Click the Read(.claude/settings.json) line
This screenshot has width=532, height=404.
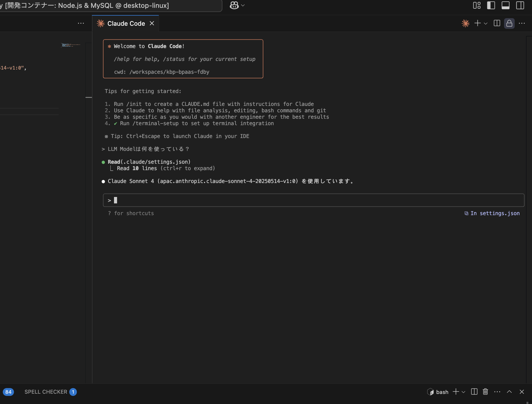click(x=149, y=162)
